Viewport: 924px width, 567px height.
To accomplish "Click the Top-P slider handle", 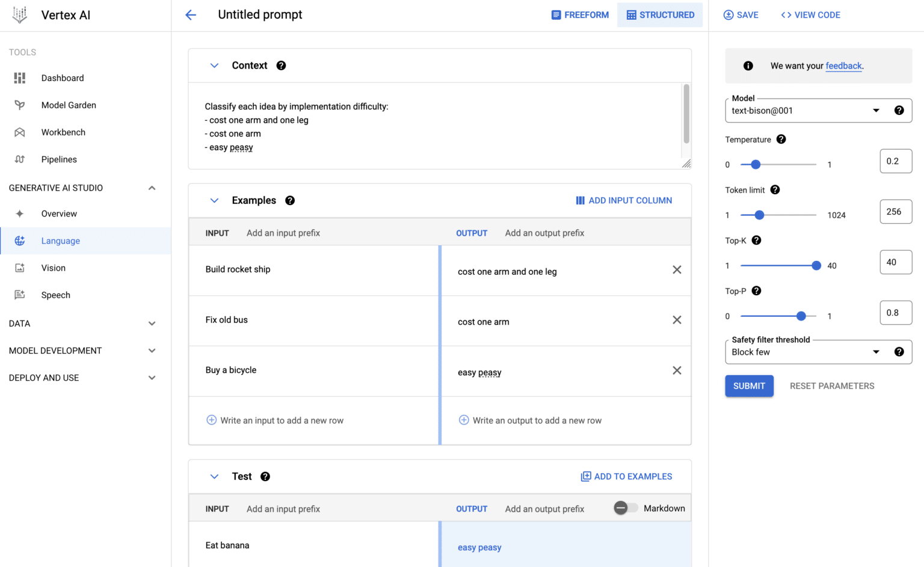I will click(x=801, y=316).
